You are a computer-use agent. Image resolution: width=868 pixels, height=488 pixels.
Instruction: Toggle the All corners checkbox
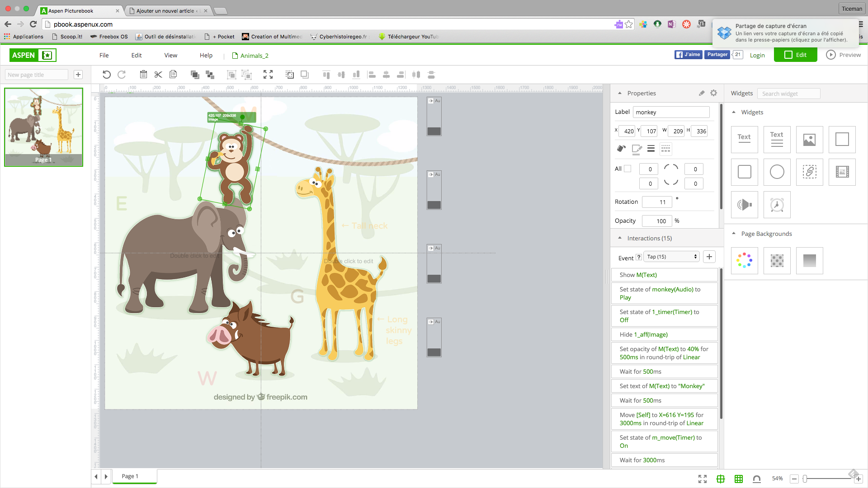pos(627,169)
